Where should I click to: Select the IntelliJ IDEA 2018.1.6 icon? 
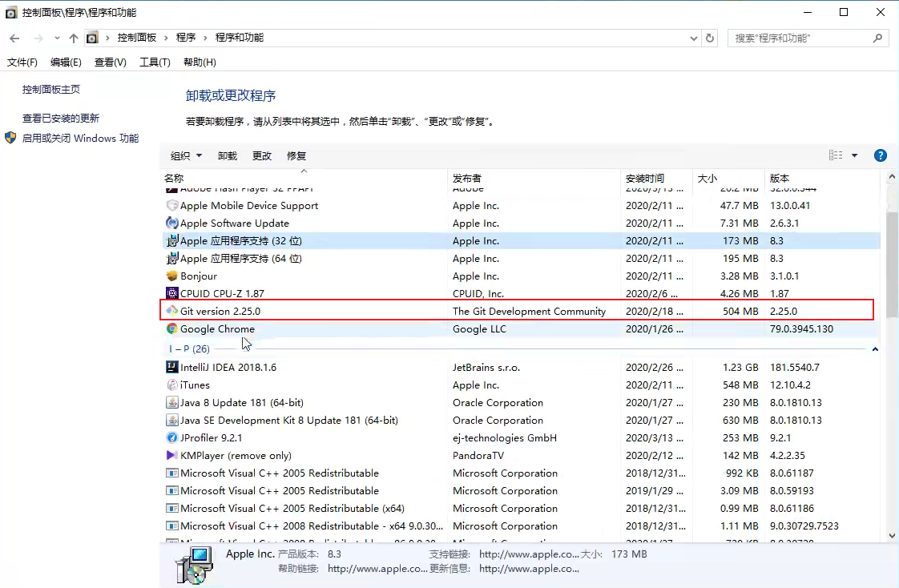(172, 367)
